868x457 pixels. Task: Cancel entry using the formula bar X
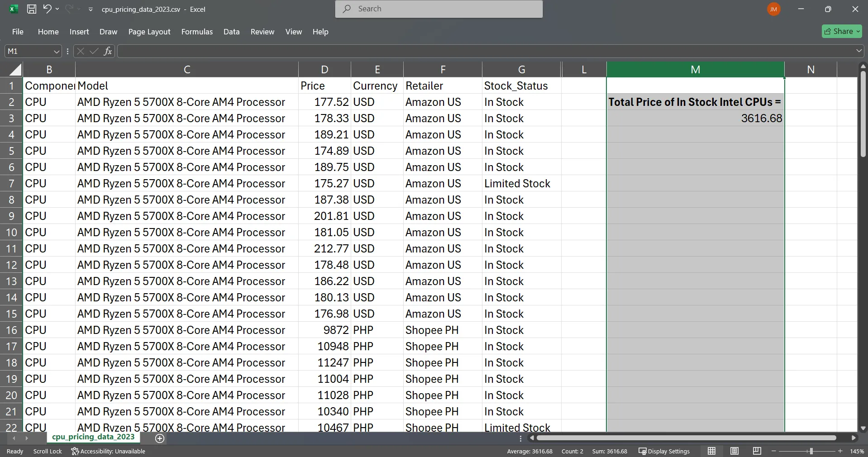point(80,52)
